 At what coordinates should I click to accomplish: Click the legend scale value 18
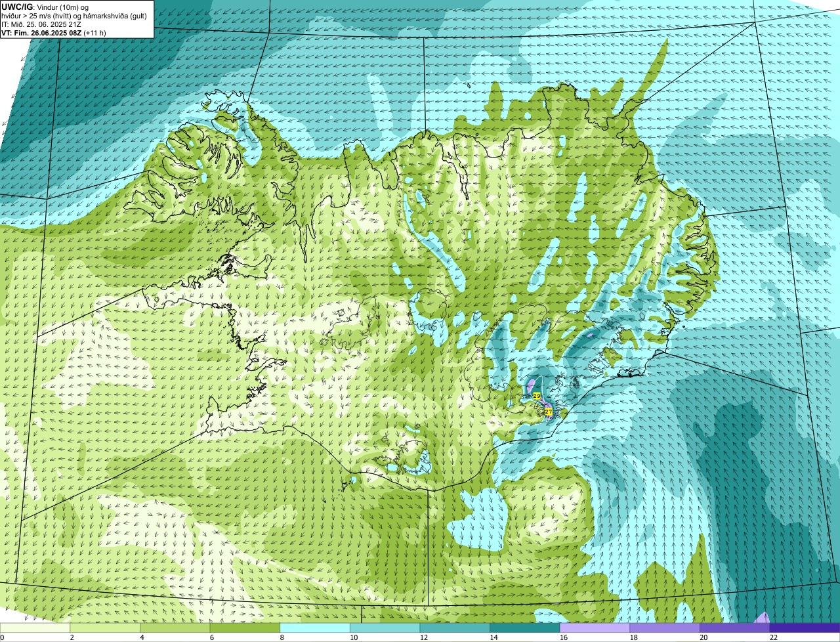pyautogui.click(x=634, y=637)
